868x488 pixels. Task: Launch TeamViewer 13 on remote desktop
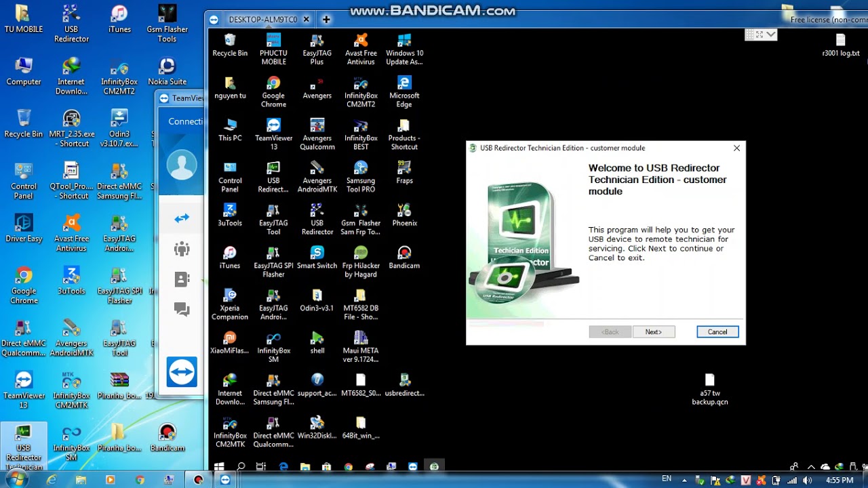(x=273, y=134)
